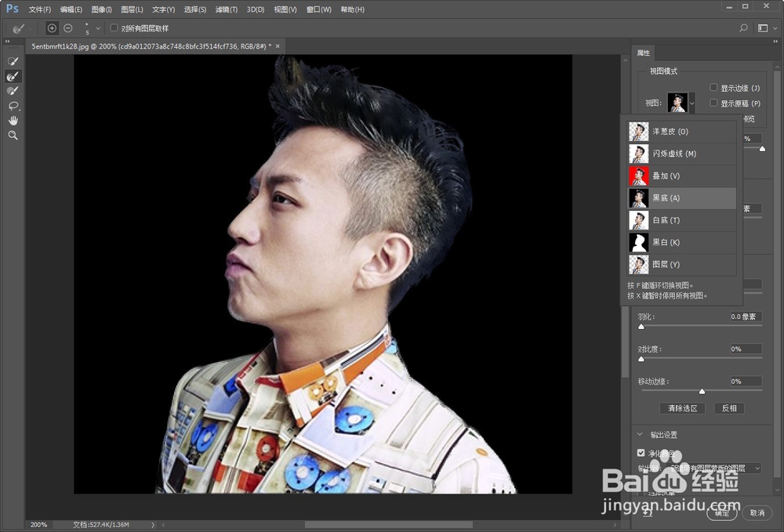The height and width of the screenshot is (532, 784).
Task: Close the document tab with X
Action: click(278, 46)
